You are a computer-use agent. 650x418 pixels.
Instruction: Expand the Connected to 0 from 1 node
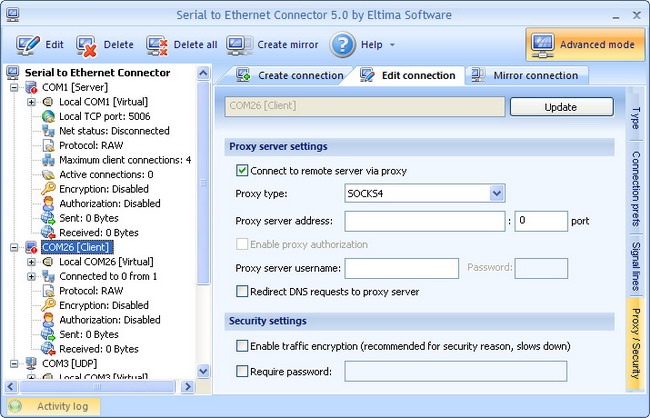(x=31, y=277)
